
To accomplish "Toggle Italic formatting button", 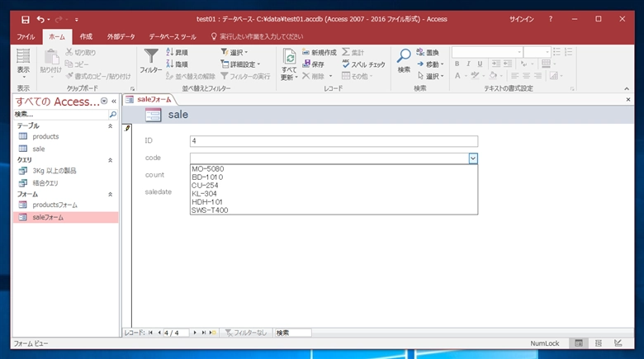I will [468, 64].
